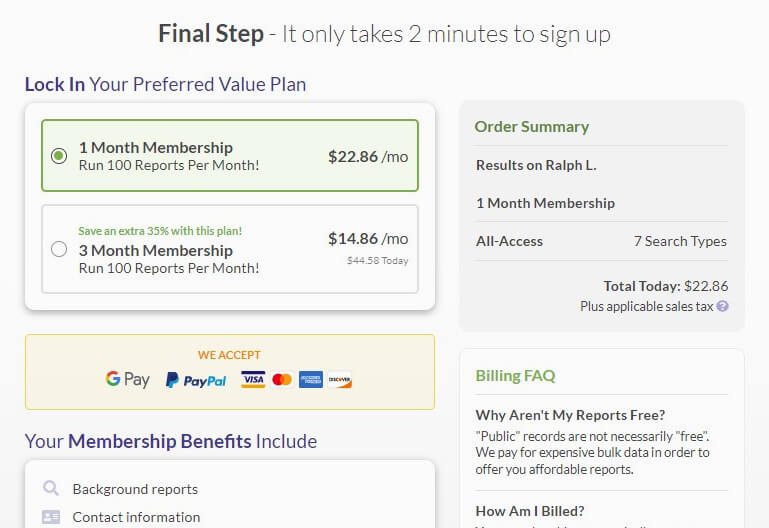Viewport: 769px width, 528px height.
Task: Expand the How Am I Billed question
Action: (x=530, y=511)
